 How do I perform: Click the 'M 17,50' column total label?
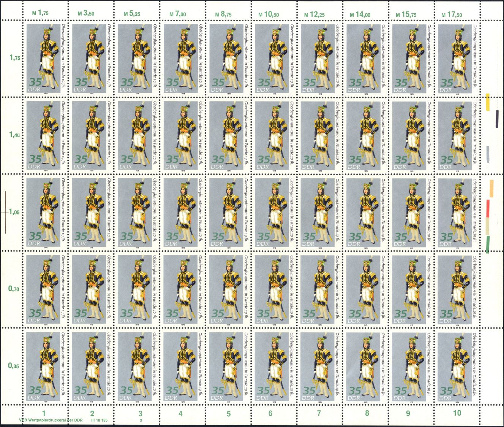tap(451, 14)
